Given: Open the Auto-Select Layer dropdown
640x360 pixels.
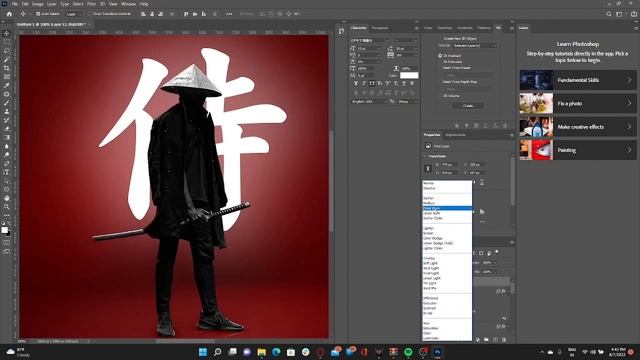Looking at the screenshot, I should pos(74,14).
